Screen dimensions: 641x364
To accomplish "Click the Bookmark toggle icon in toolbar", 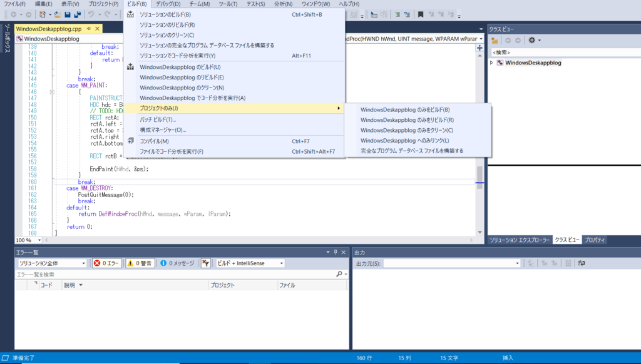I will [x=421, y=14].
